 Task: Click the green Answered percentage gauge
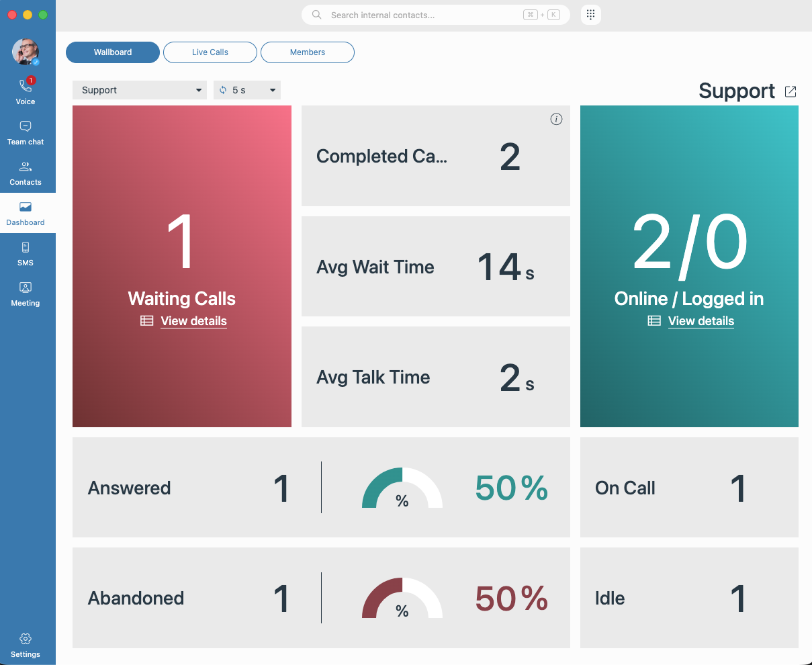click(402, 487)
